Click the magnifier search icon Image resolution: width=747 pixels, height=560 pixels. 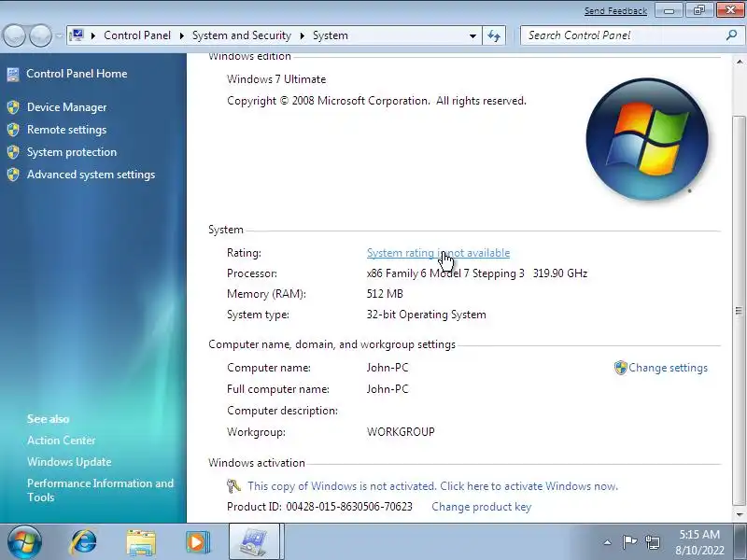pyautogui.click(x=732, y=35)
